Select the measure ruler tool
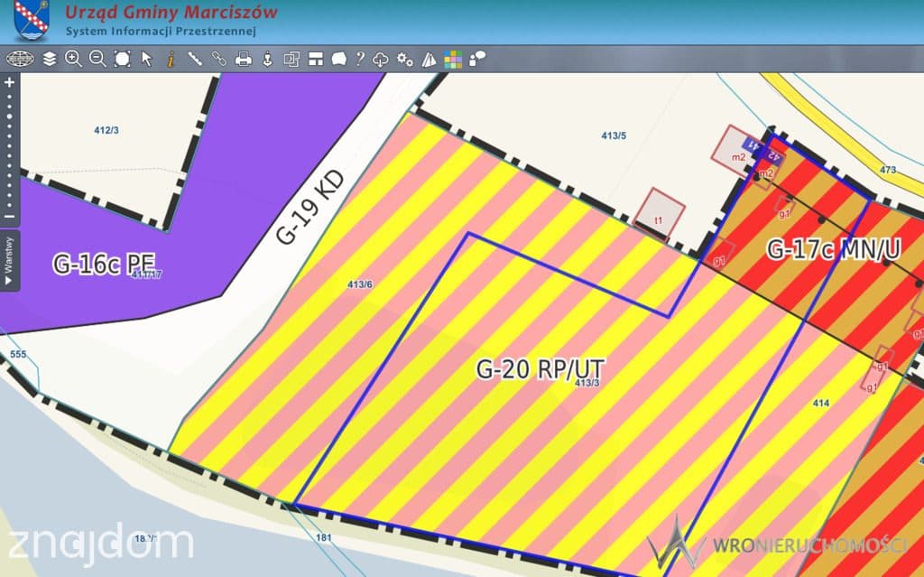Viewport: 924px width, 577px height. tap(195, 59)
